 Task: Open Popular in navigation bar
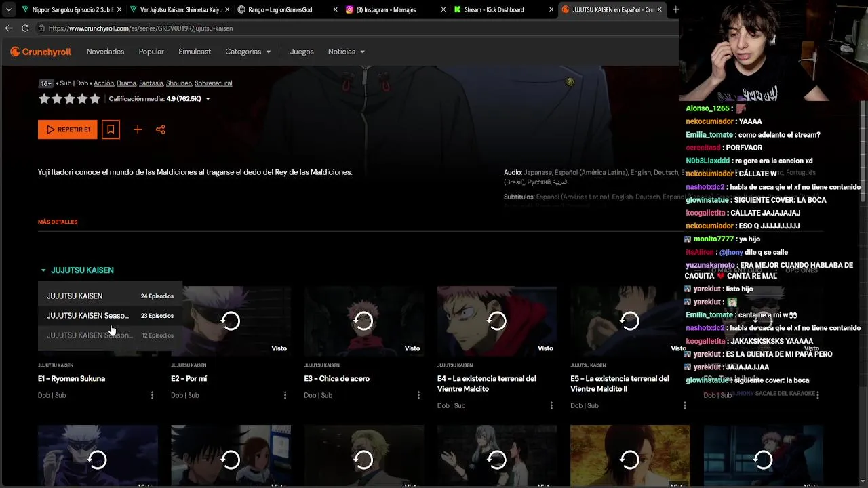tap(151, 52)
